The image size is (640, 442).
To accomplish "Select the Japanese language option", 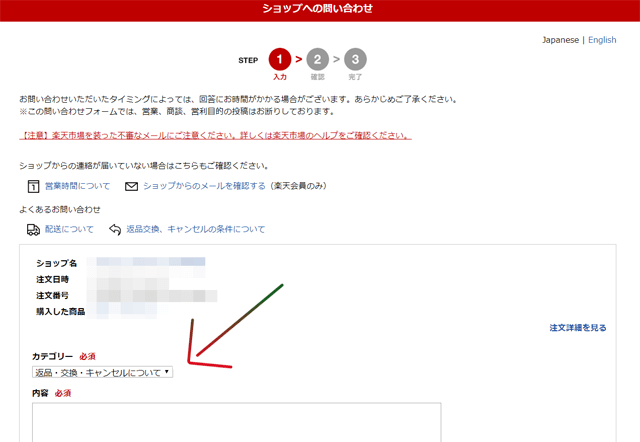I will (560, 40).
